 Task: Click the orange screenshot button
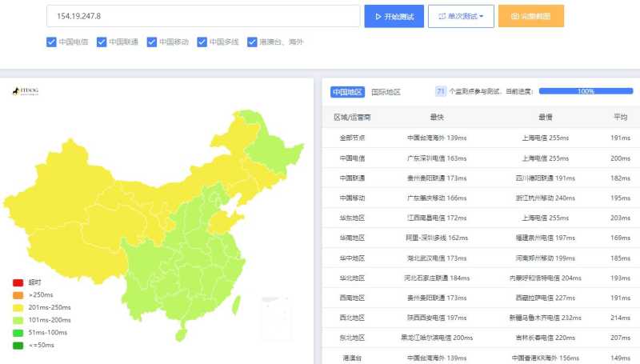pos(531,16)
